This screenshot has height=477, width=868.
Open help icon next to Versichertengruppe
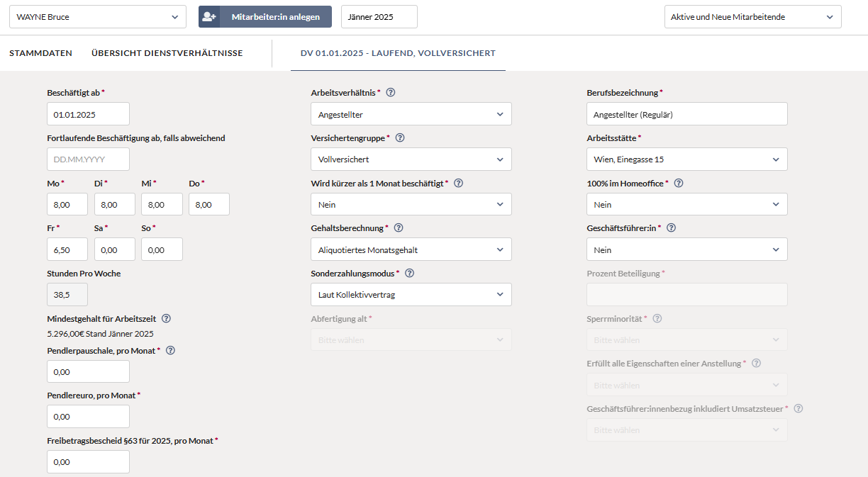click(400, 138)
